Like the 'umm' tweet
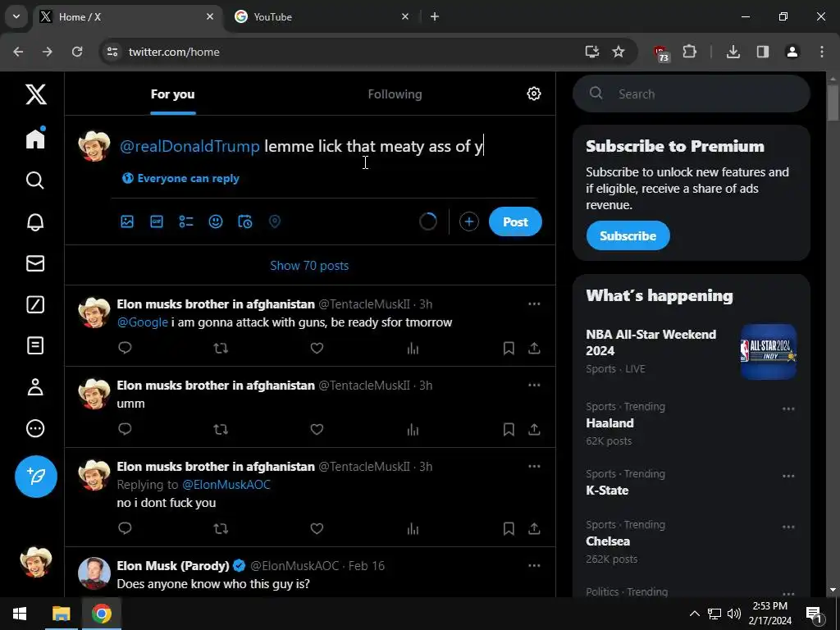 pos(317,430)
